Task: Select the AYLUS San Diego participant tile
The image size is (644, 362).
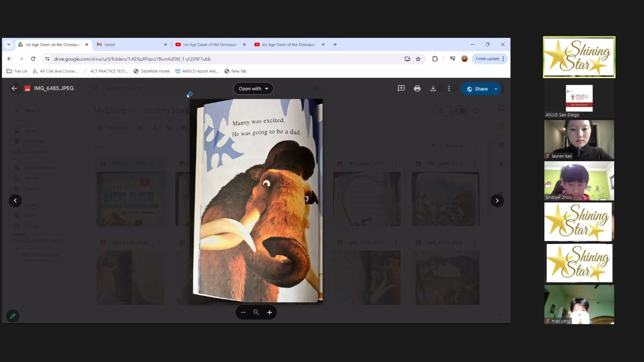Action: coord(579,98)
